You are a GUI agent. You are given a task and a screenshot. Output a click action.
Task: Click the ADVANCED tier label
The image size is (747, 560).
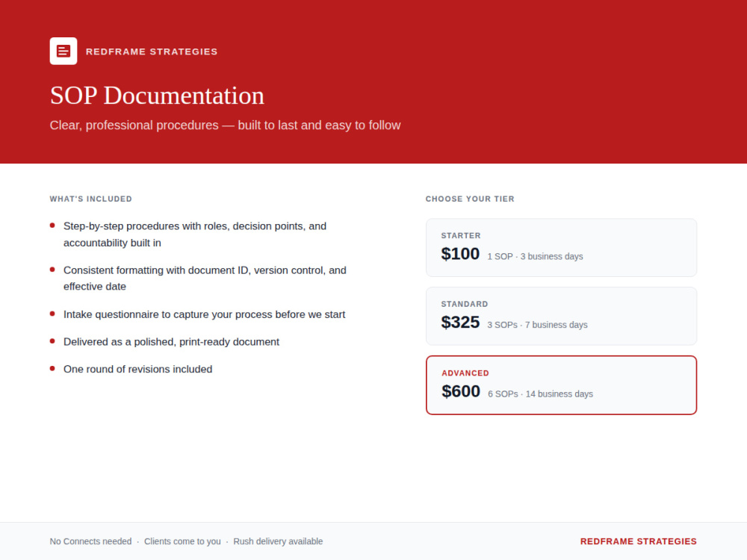(x=465, y=373)
